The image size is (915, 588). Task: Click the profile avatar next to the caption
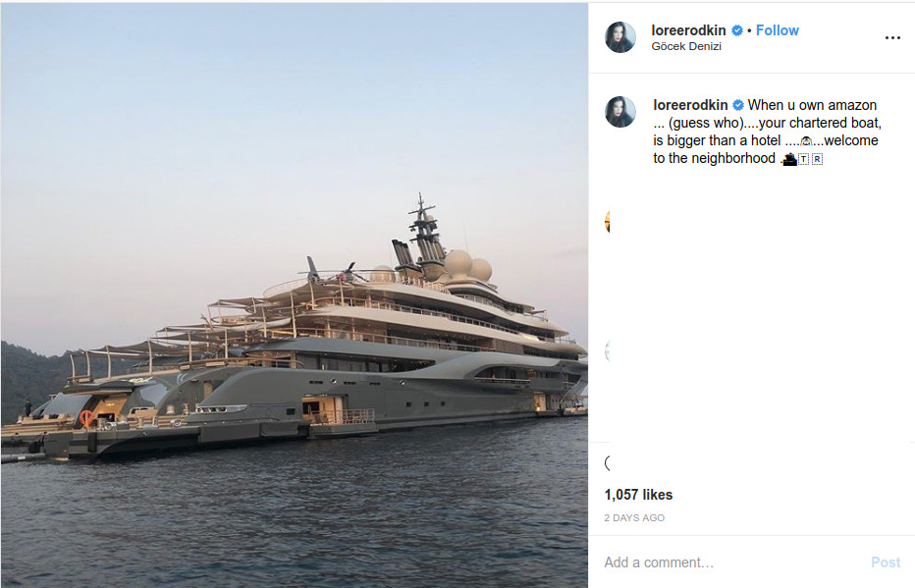[620, 112]
